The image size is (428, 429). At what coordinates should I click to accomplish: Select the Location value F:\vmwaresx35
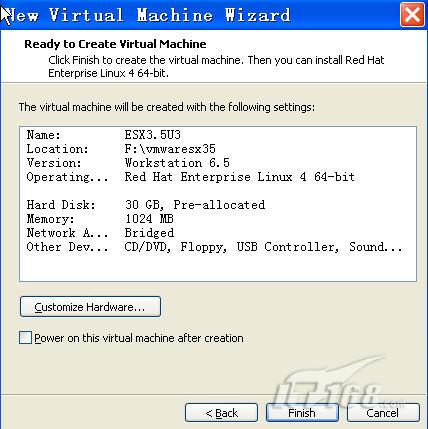[x=170, y=149]
